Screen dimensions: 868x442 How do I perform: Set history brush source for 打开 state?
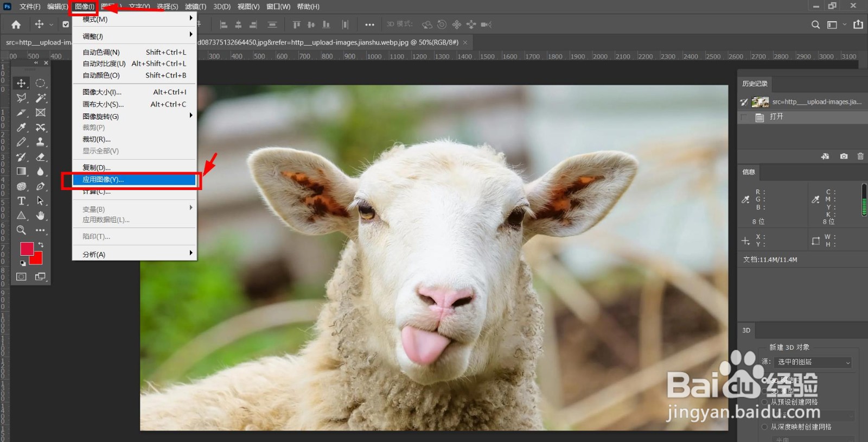click(744, 117)
